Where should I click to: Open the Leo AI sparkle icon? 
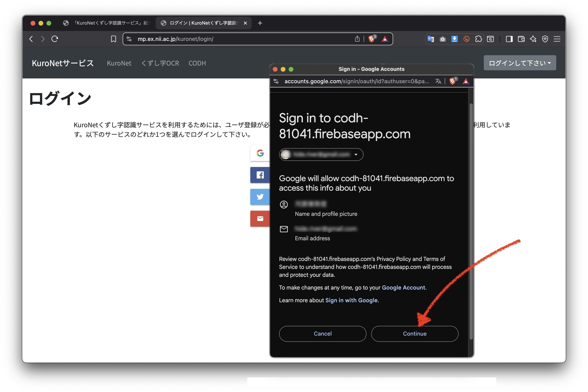pos(533,39)
